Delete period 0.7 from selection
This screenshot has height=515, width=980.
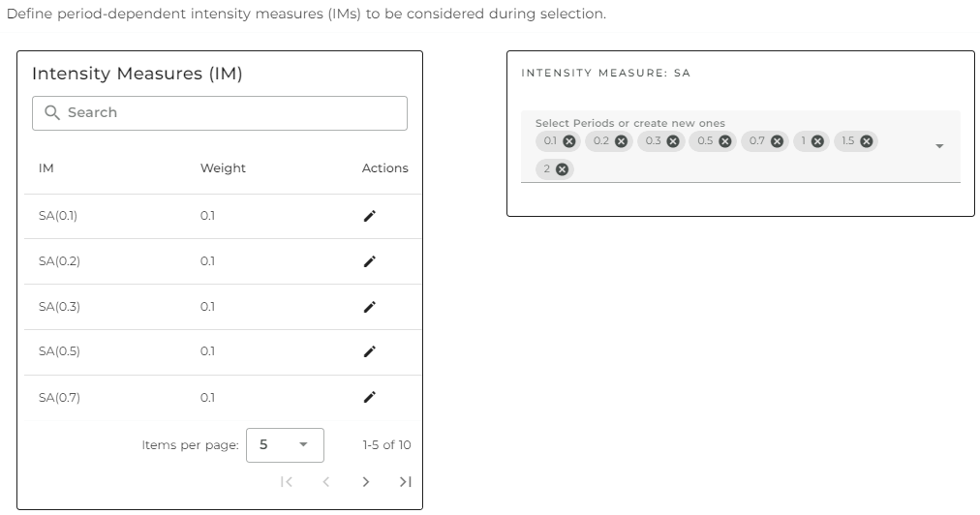(777, 141)
